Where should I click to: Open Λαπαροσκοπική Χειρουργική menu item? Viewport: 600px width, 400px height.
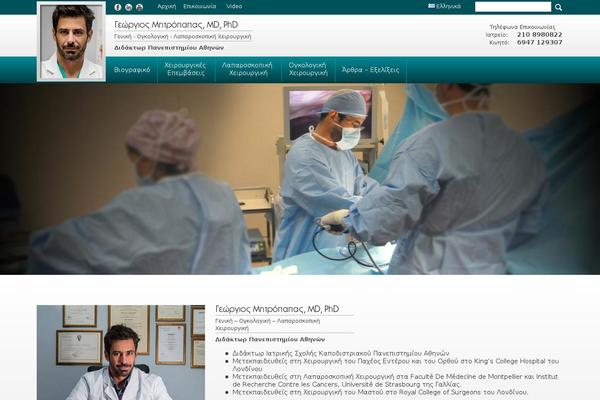click(x=247, y=69)
